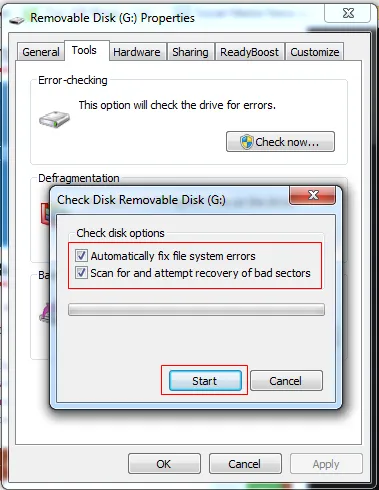Viewport: 379px width, 490px height.
Task: Click the drive icon in Error-checking section
Action: [x=54, y=119]
